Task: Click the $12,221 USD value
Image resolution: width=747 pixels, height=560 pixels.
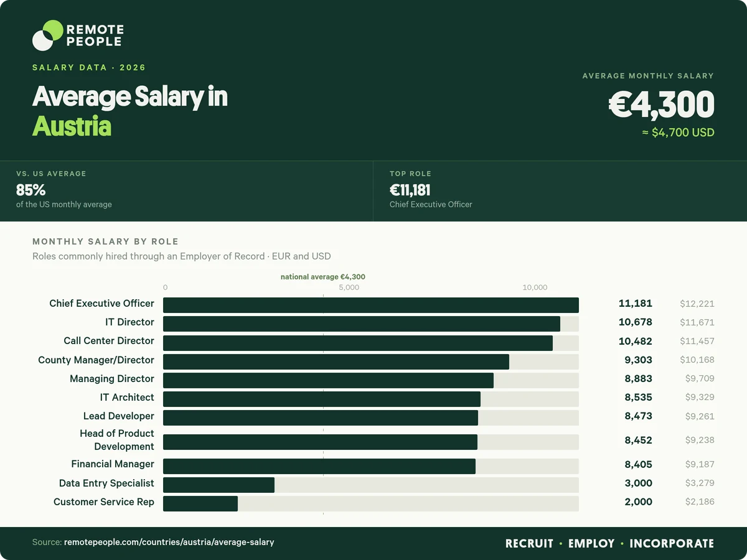Action: 697,304
